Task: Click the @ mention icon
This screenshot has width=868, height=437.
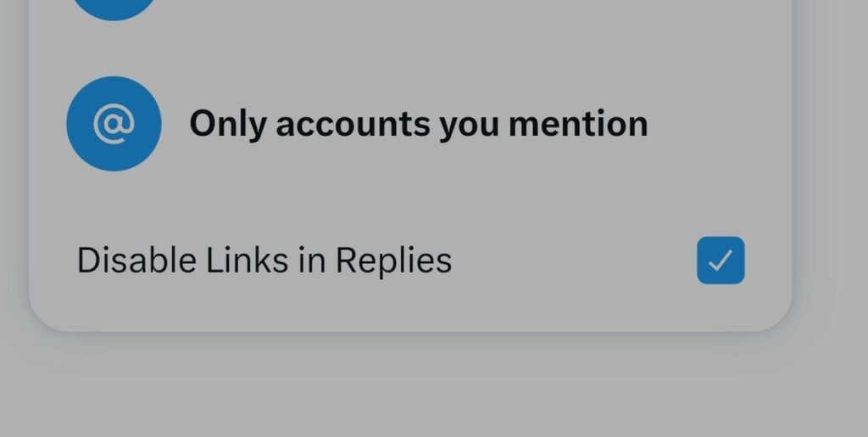Action: [114, 124]
